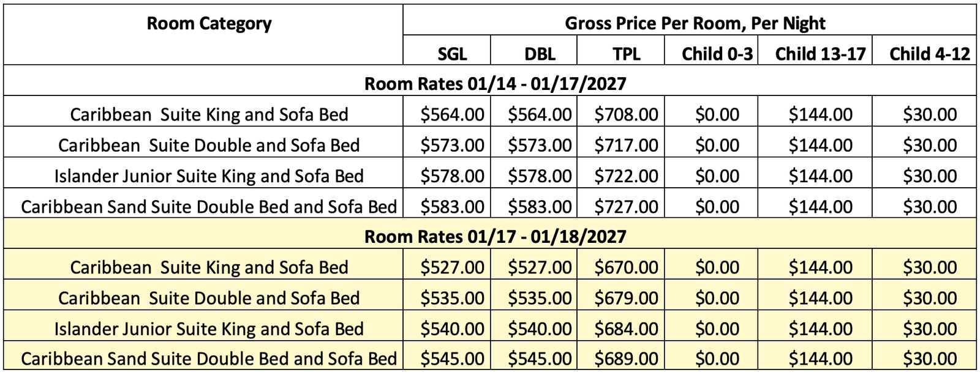Select the Room Rates 01/17 - 01/18/2027 row
This screenshot has height=375, width=980.
tap(495, 236)
